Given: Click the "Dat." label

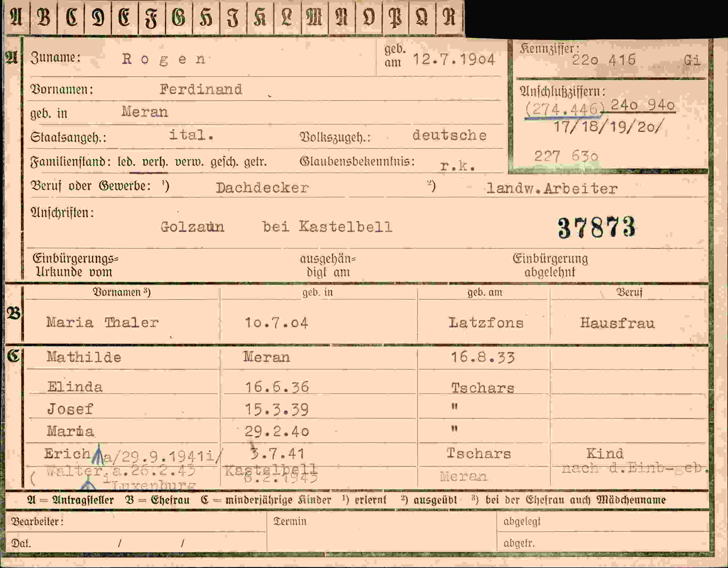Looking at the screenshot, I should click(21, 544).
